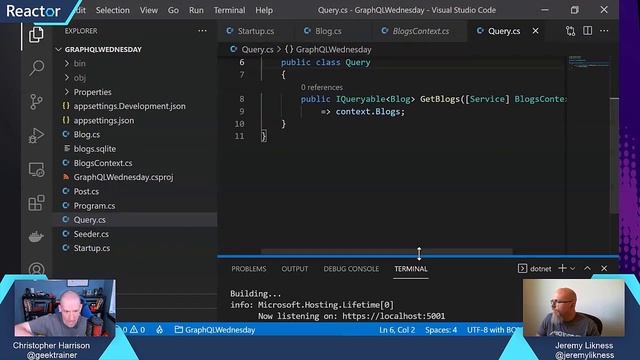Switch to the OUTPUT panel tab
This screenshot has width=640, height=360.
(295, 269)
